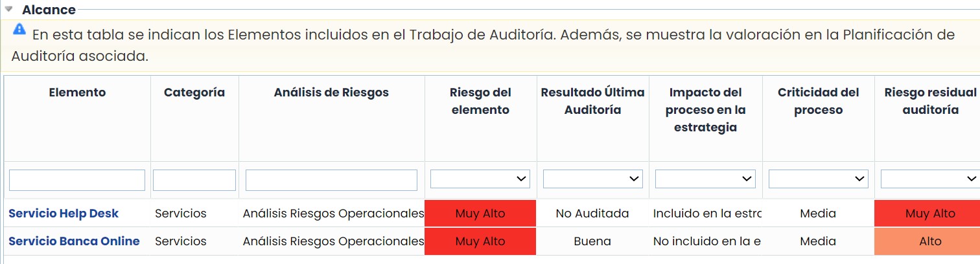The width and height of the screenshot is (980, 264).
Task: Expand Impacto del proceso filter dropdown
Action: point(705,179)
